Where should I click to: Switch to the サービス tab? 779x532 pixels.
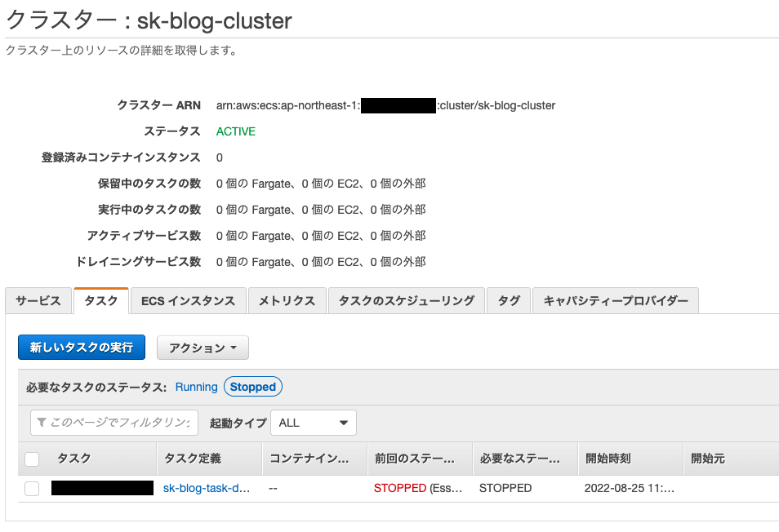[x=38, y=300]
